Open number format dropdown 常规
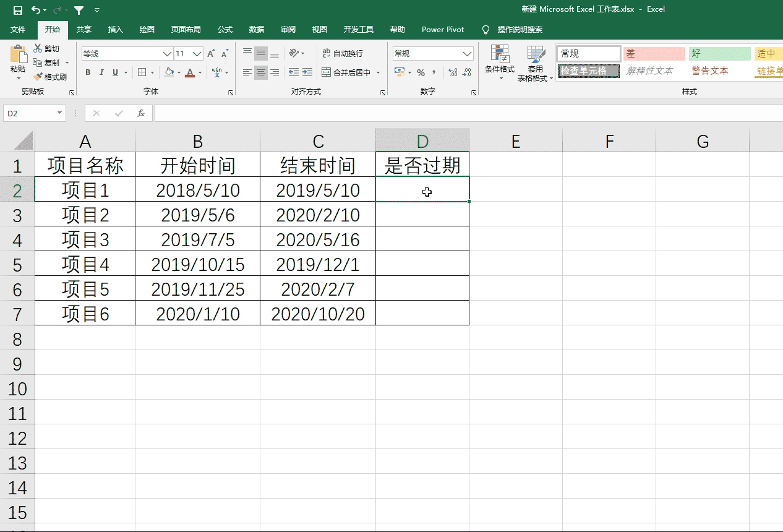 (468, 54)
